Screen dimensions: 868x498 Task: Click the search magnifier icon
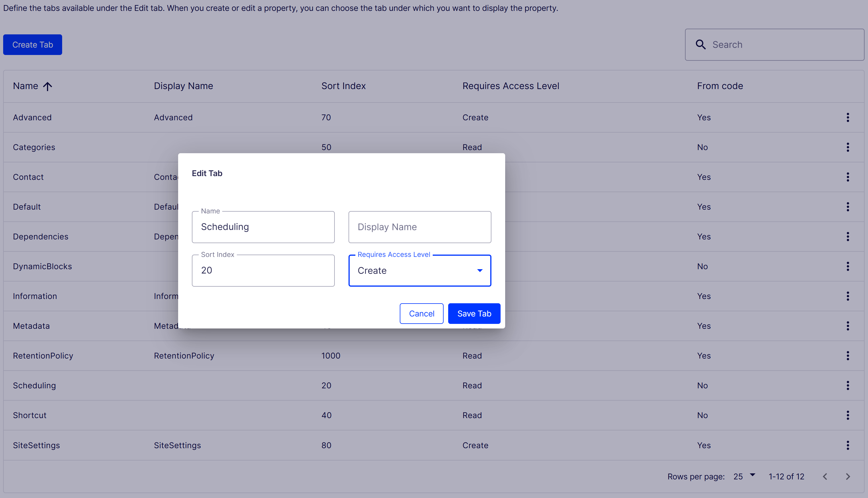click(x=700, y=44)
